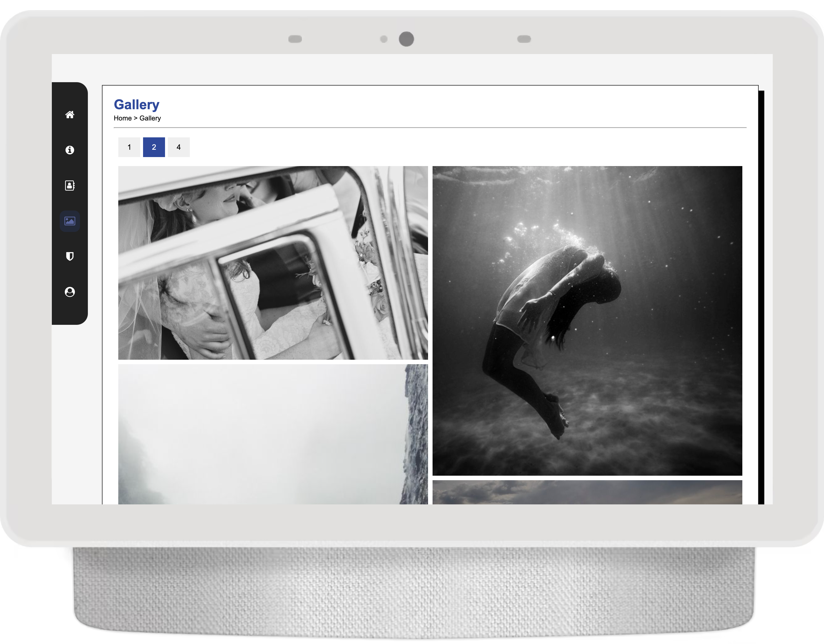This screenshot has width=824, height=644.
Task: Click the Gallery breadcrumb link
Action: pos(150,118)
